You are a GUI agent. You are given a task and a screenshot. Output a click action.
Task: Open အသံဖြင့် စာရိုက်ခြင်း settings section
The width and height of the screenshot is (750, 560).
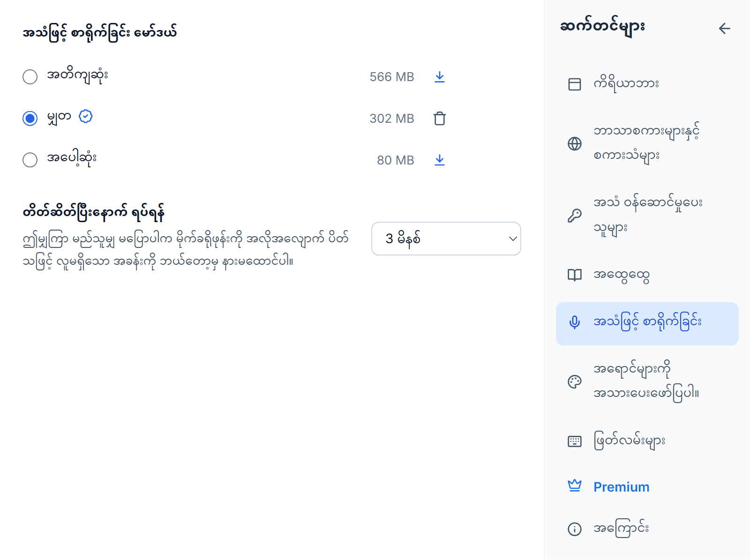[647, 324]
